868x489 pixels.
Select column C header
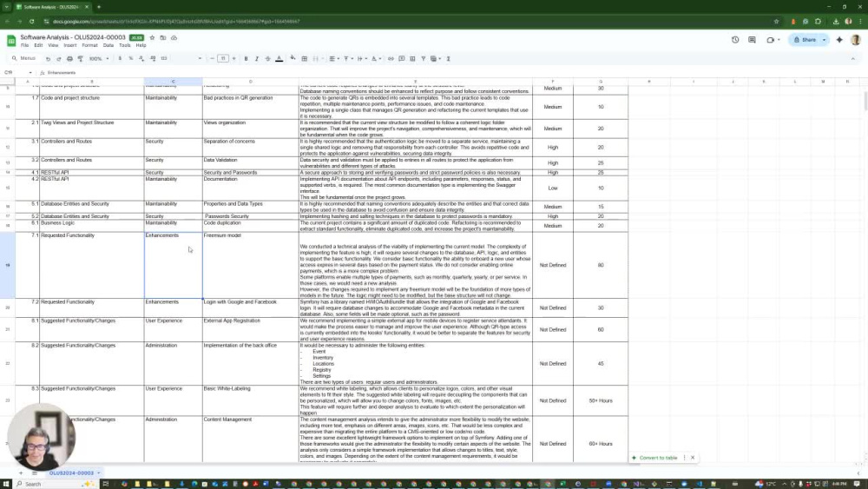tap(174, 82)
